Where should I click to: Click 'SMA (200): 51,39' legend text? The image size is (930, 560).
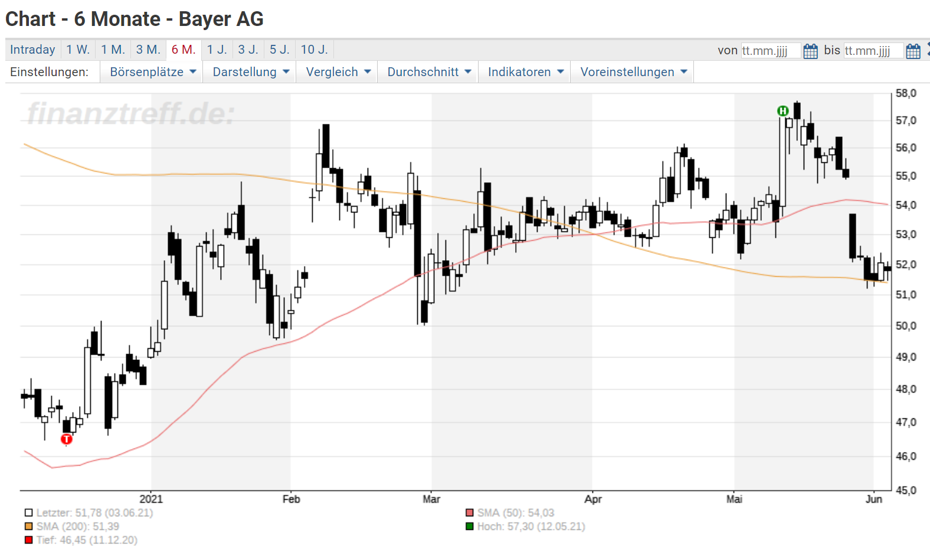[78, 526]
